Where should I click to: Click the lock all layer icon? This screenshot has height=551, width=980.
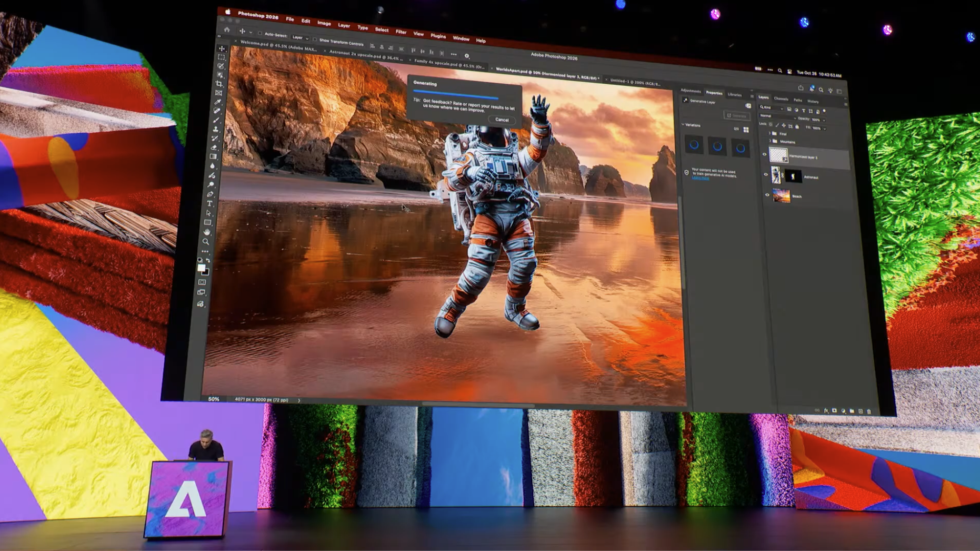[797, 126]
